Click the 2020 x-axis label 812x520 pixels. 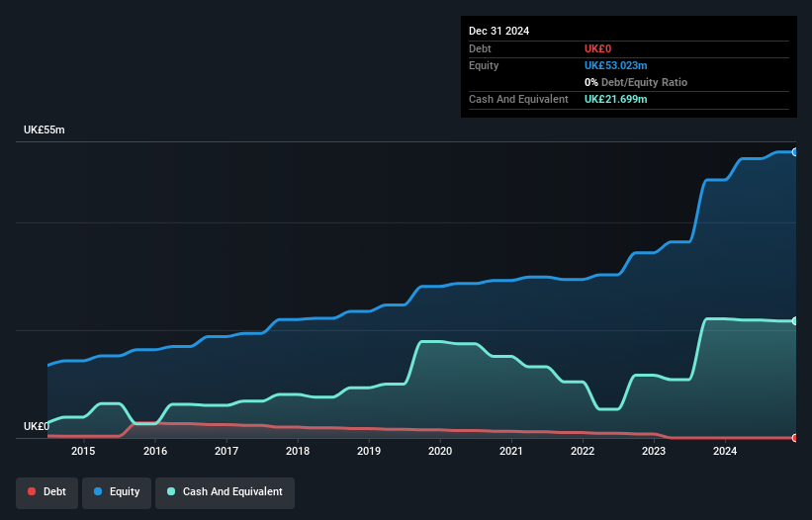[x=440, y=451]
